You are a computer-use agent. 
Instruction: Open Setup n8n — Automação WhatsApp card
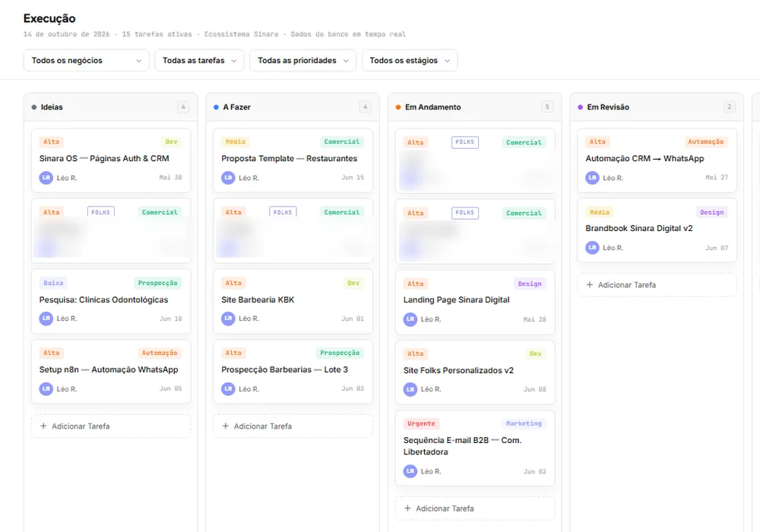click(111, 372)
